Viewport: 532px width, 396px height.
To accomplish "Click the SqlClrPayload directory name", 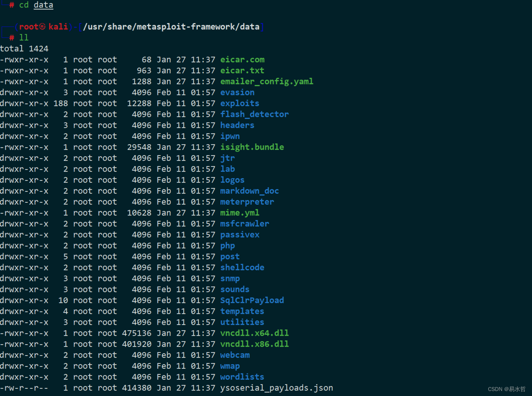I will [x=252, y=300].
